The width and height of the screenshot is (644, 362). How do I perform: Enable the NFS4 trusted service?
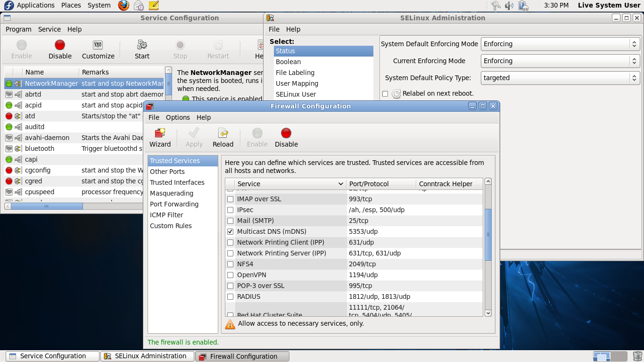point(230,264)
